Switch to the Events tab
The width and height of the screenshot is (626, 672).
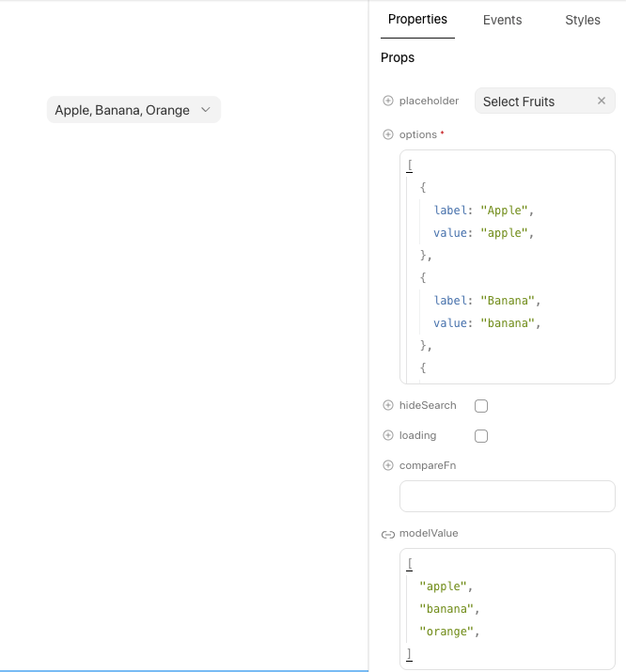point(502,20)
